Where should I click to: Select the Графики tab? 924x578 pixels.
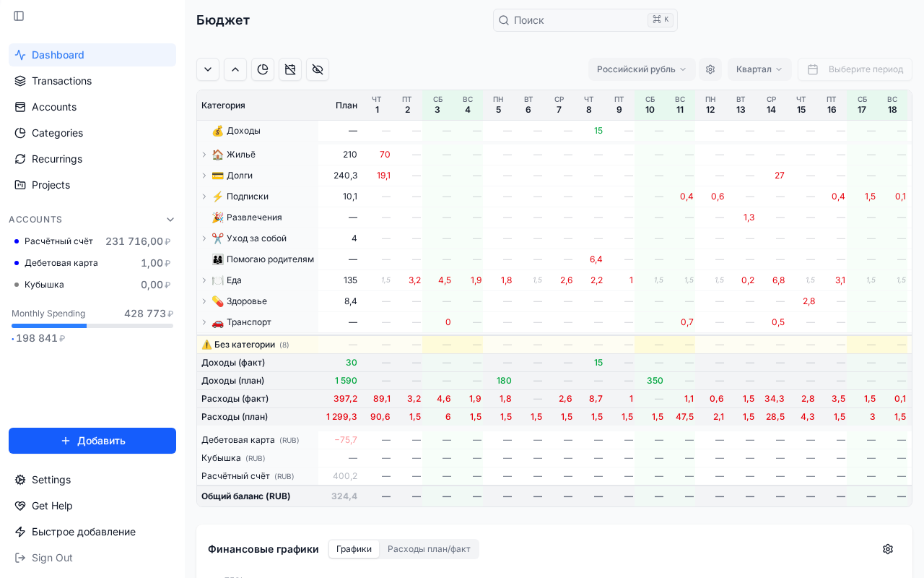pos(354,549)
